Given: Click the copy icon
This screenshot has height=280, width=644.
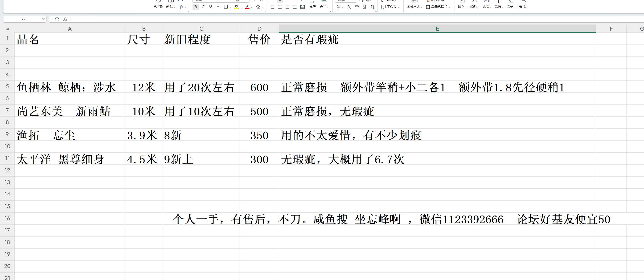Looking at the screenshot, I should [181, 7].
